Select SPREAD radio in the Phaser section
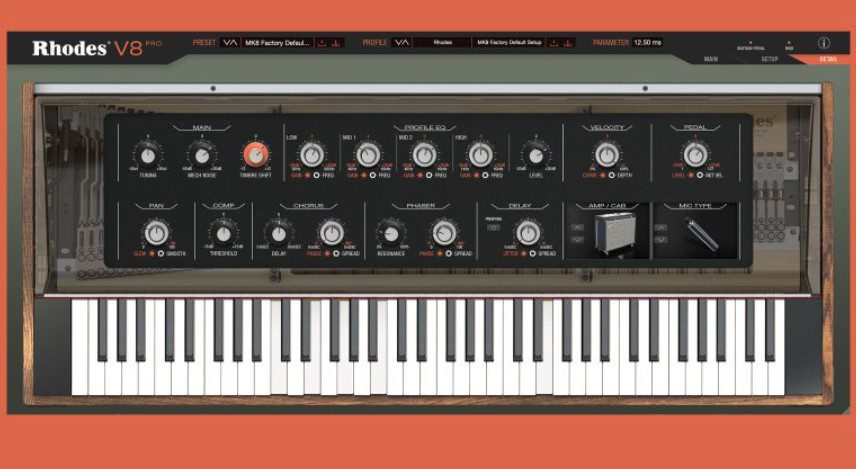This screenshot has height=469, width=856. [x=449, y=254]
